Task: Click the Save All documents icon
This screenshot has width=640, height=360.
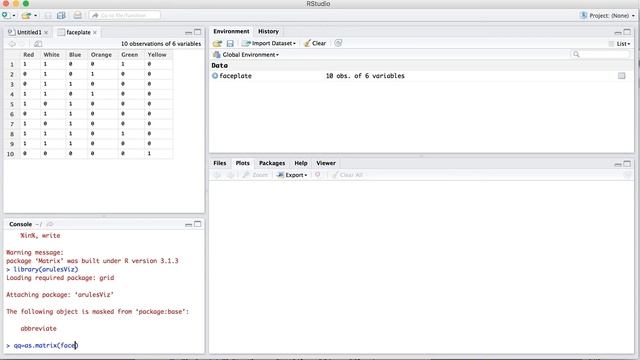Action: 61,16
